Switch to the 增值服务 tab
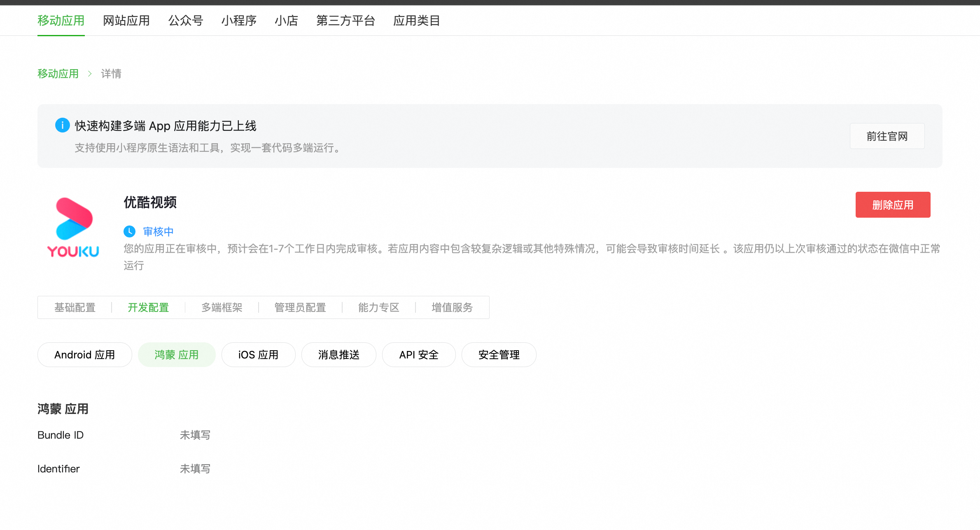 (452, 307)
